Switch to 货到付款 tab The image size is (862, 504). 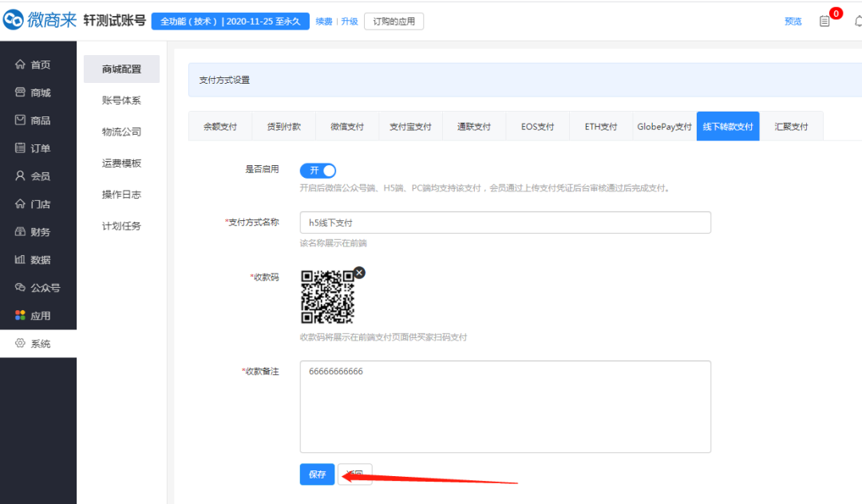[283, 126]
